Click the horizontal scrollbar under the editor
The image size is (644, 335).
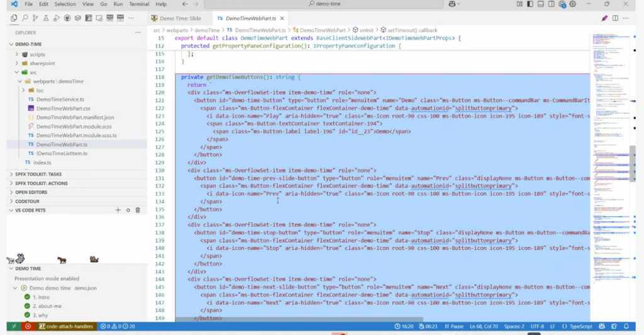(299, 319)
